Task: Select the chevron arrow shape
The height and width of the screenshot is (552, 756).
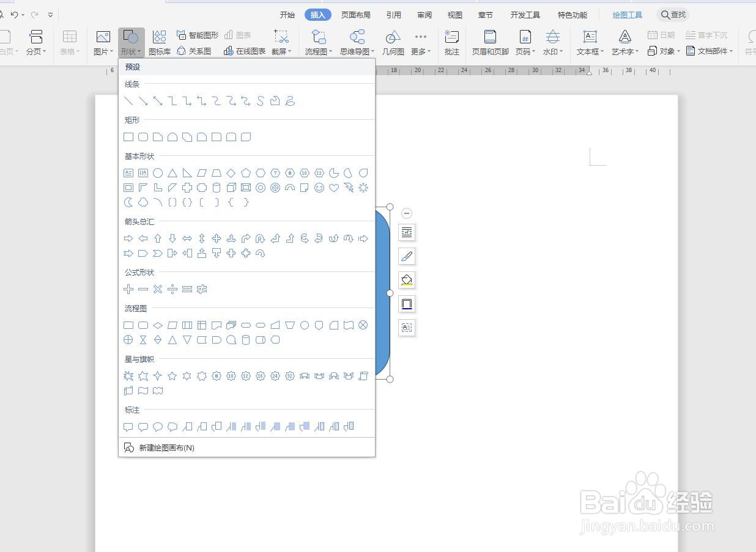Action: click(x=158, y=253)
